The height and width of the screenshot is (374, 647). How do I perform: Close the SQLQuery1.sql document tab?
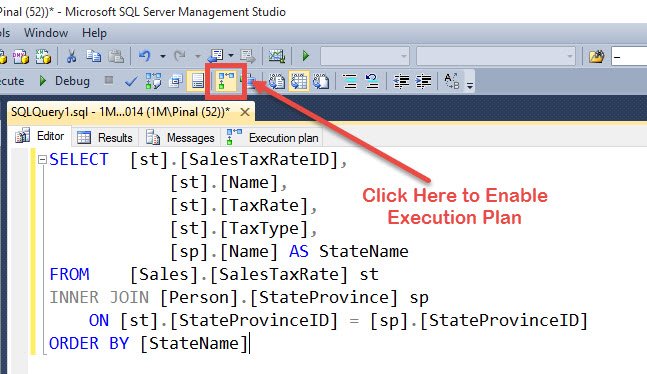coord(245,112)
